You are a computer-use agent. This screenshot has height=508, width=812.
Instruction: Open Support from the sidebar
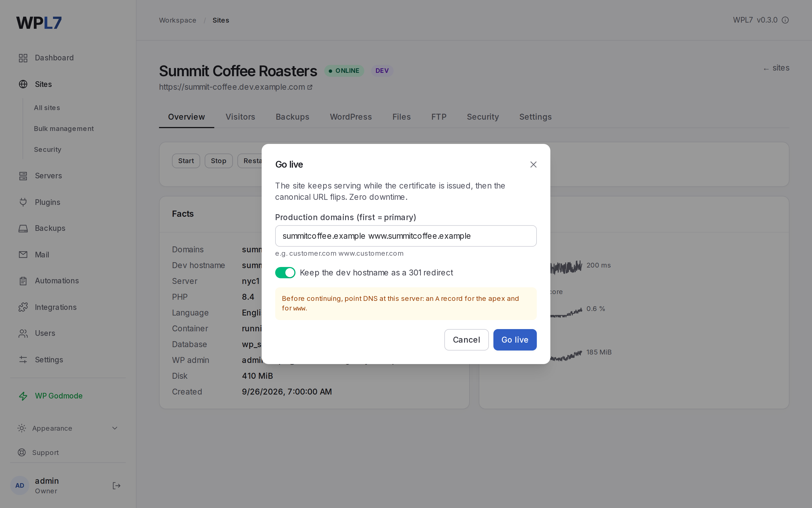[x=45, y=453]
